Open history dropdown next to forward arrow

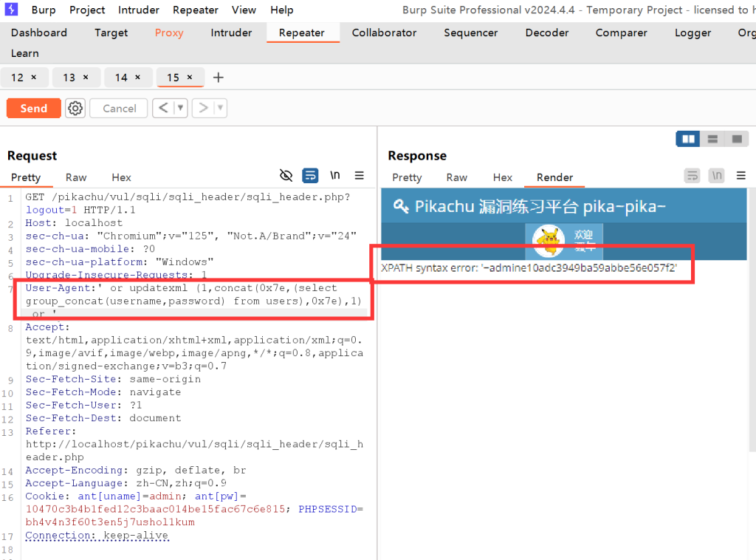pyautogui.click(x=220, y=108)
